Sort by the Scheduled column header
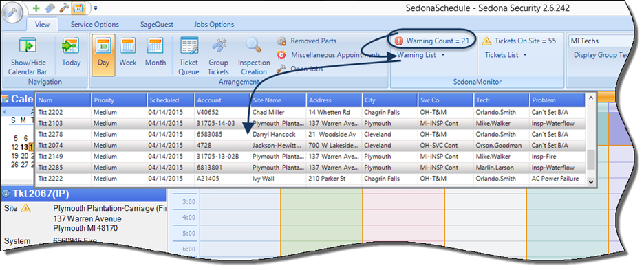Image resolution: width=644 pixels, height=270 pixels. pos(171,100)
